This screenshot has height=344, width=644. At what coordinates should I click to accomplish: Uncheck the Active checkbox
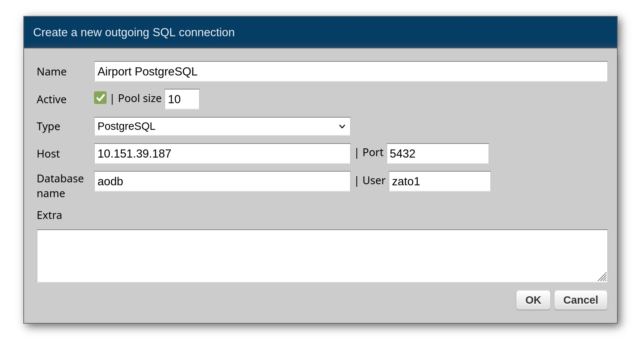tap(100, 98)
